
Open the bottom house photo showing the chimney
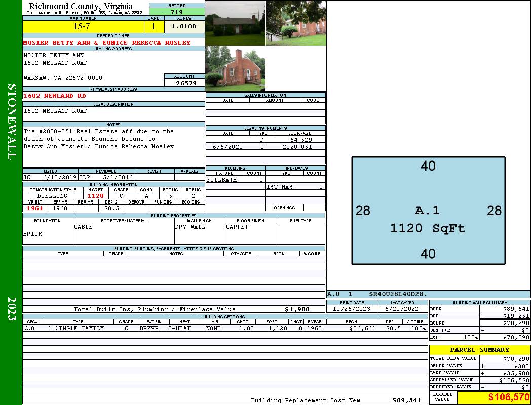(x=235, y=68)
